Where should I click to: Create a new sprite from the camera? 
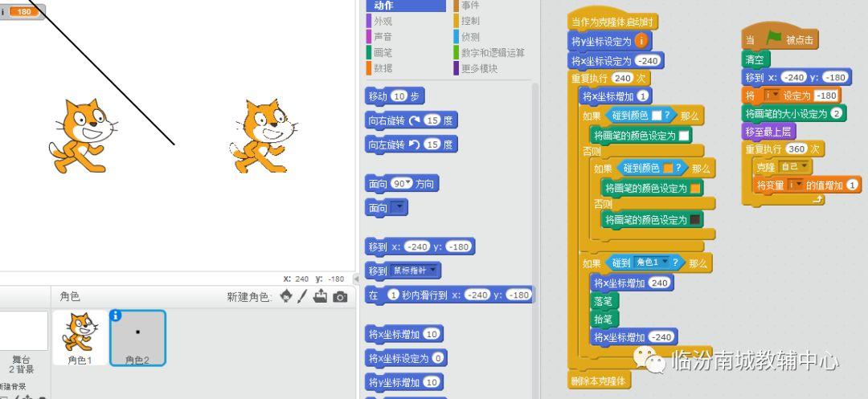[x=340, y=297]
